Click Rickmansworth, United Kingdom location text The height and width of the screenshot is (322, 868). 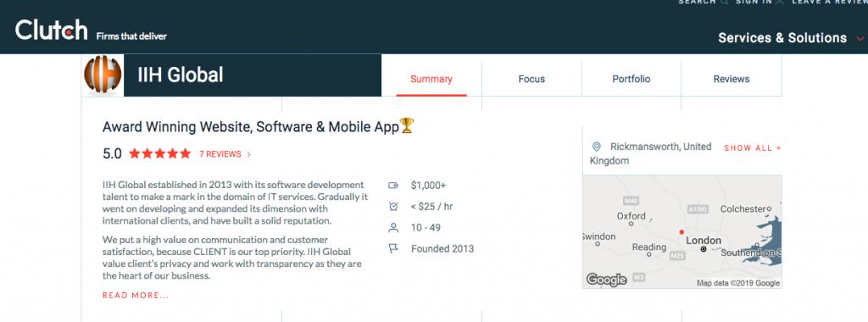pyautogui.click(x=651, y=154)
